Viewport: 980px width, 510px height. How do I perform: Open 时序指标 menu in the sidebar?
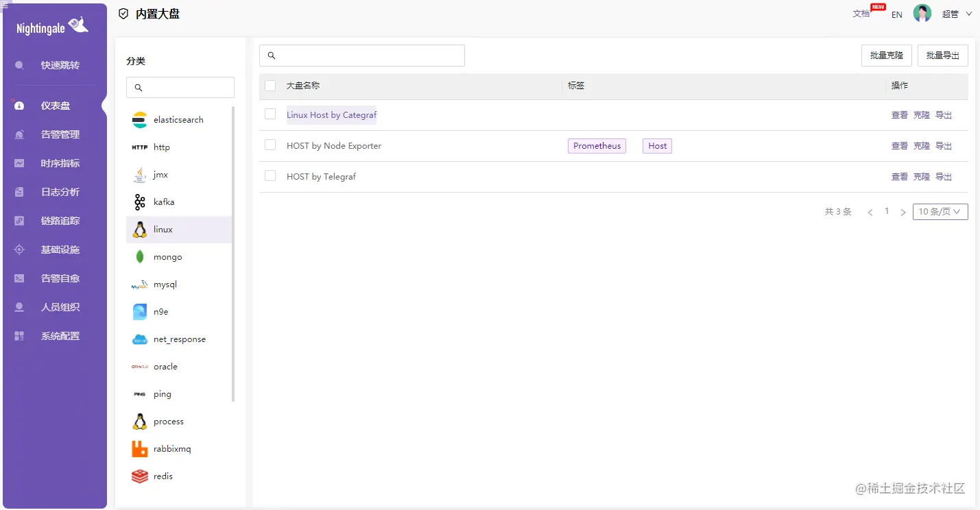click(x=60, y=163)
